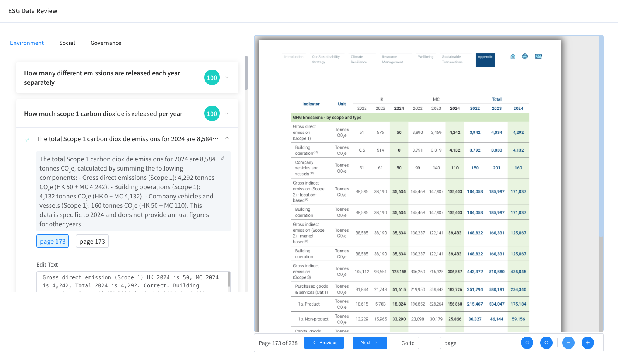Zoom out of the PDF page

coord(568,343)
